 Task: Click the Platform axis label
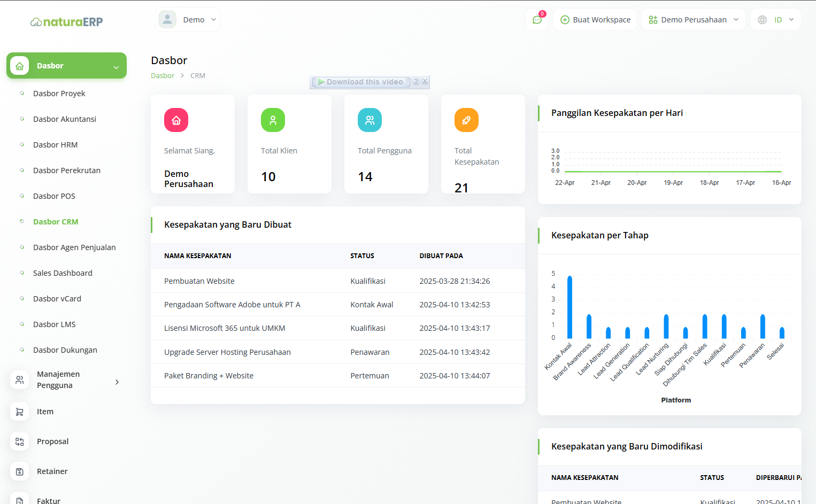point(676,400)
